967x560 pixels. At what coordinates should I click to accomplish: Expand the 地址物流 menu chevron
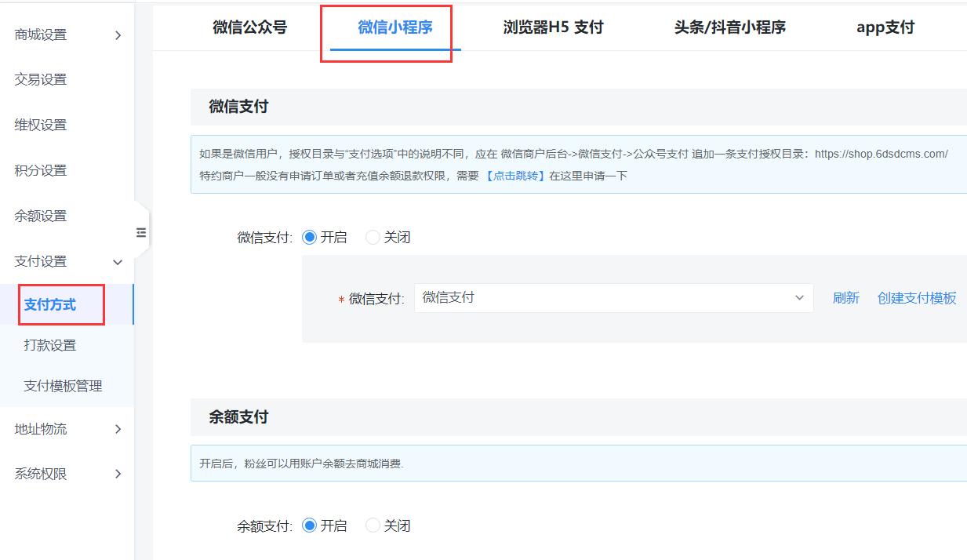click(118, 429)
